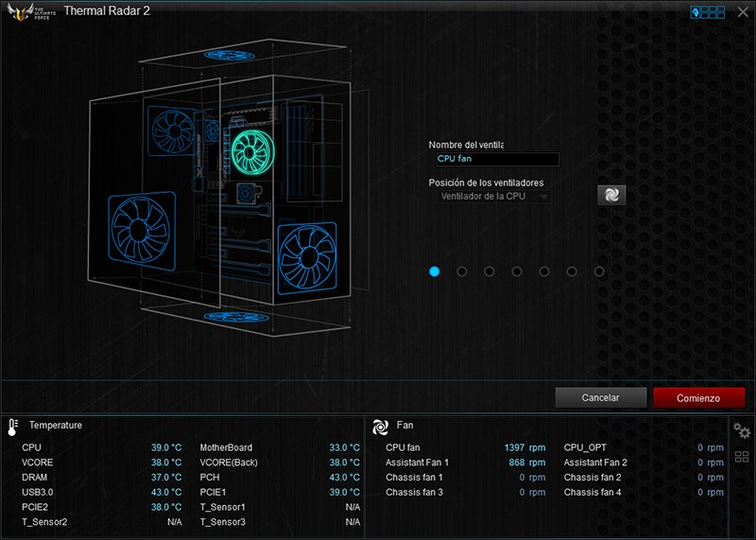Click the PCIE1 temperature label
Viewport: 756px width, 540px height.
213,492
